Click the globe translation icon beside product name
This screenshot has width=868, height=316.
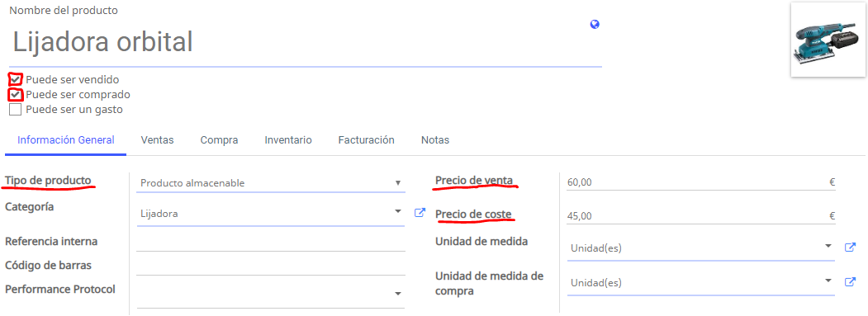click(595, 25)
